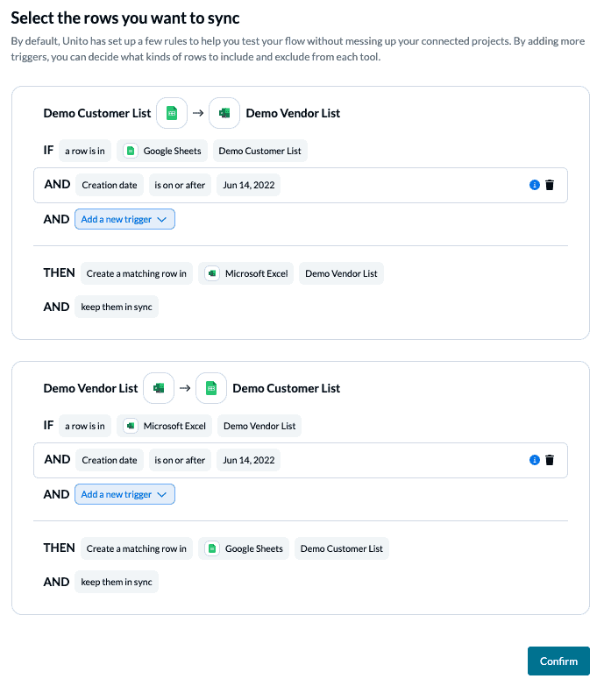Click Excel icon beside top Demo Vendor List heading
This screenshot has height=700, width=604.
pyautogui.click(x=224, y=113)
